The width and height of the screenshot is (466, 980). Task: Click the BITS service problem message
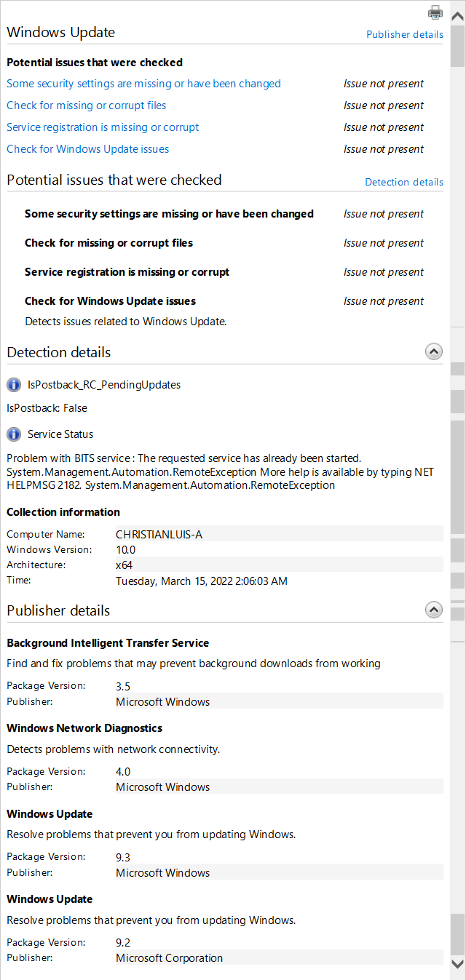[x=220, y=471]
